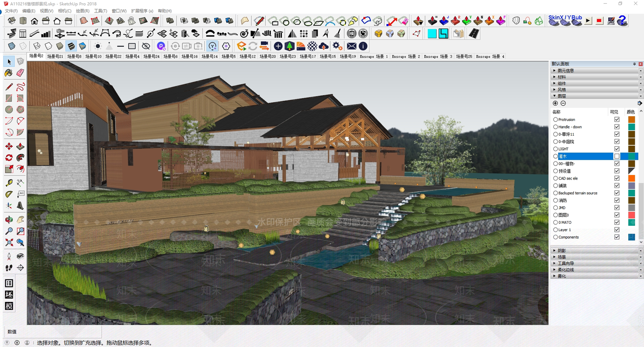Screen dimensions: 644x347
Task: Select the Rotate tool
Action: 9,157
